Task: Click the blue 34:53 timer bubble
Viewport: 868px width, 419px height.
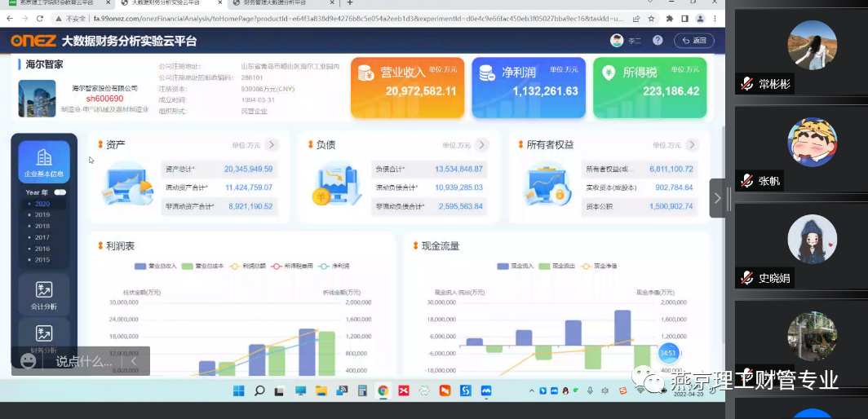Action: click(668, 353)
